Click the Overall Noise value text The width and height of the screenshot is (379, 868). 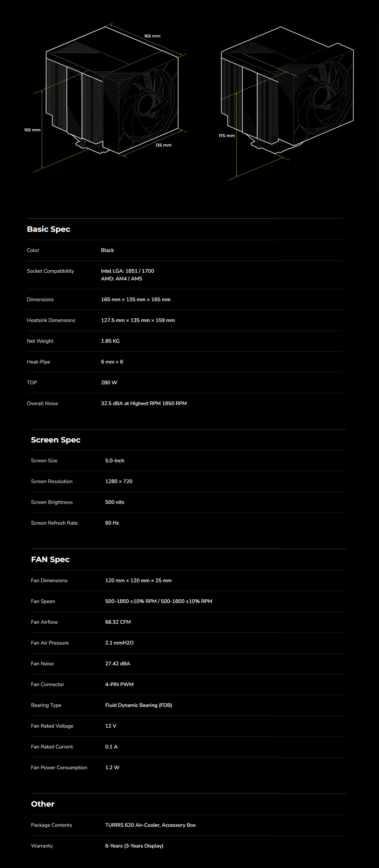click(144, 403)
